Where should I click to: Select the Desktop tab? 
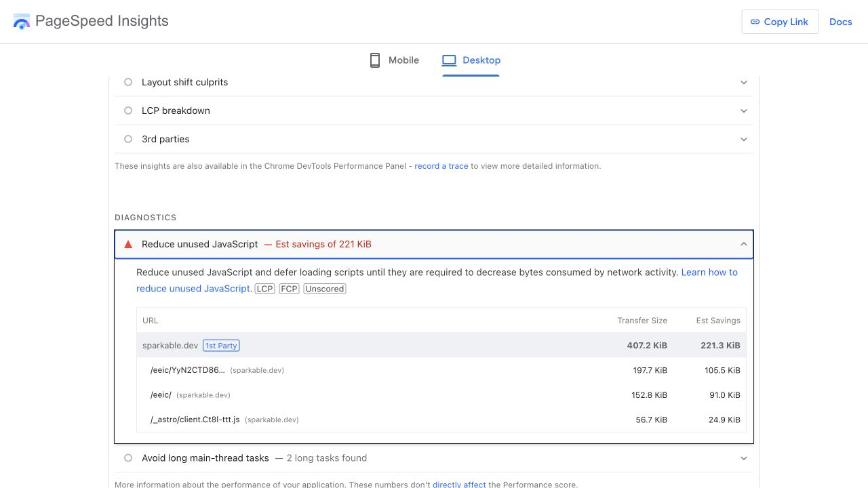click(x=471, y=60)
